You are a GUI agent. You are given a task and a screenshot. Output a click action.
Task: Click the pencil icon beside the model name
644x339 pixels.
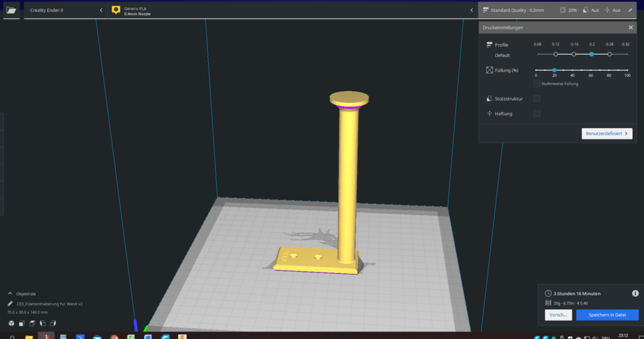[x=11, y=303]
